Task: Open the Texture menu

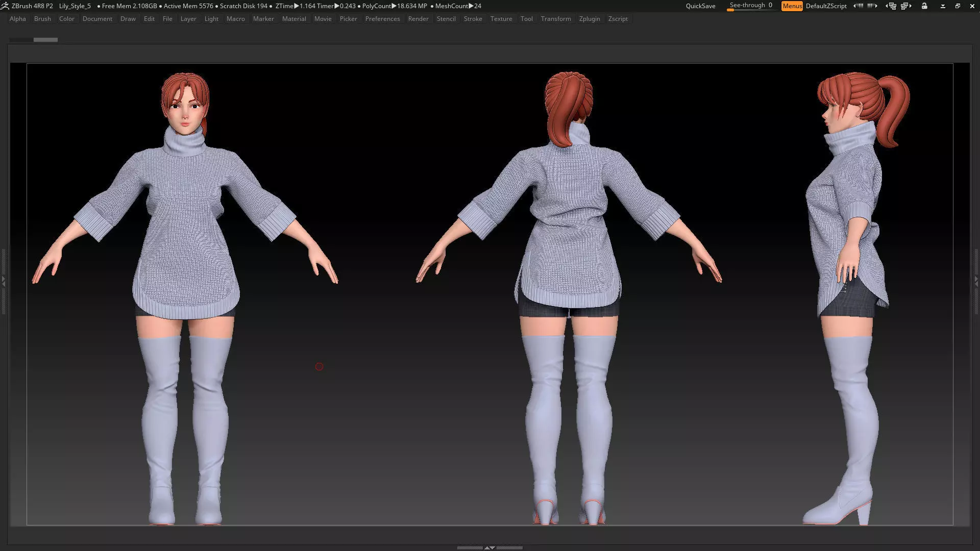Action: click(501, 19)
